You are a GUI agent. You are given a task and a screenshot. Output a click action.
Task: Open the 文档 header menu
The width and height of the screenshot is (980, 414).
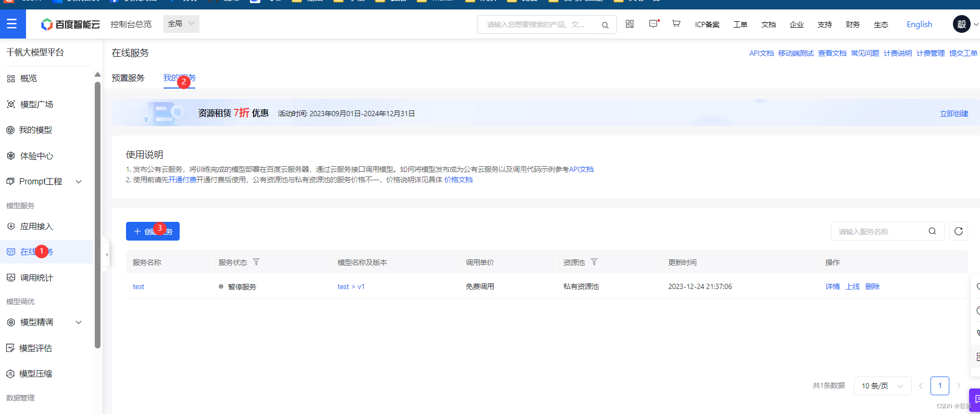[x=769, y=24]
